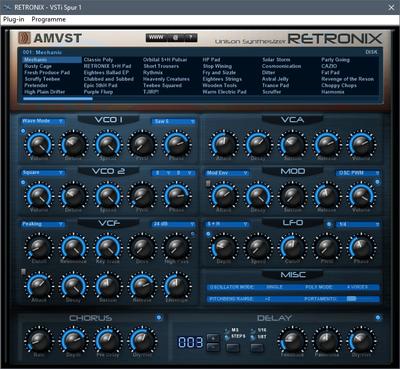Click the question mark help button
The width and height of the screenshot is (400, 369).
(x=190, y=37)
